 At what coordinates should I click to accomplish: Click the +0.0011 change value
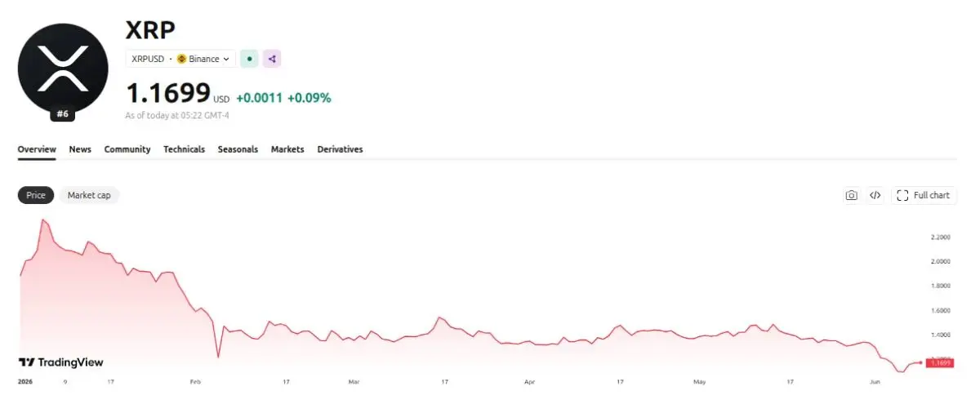[259, 98]
